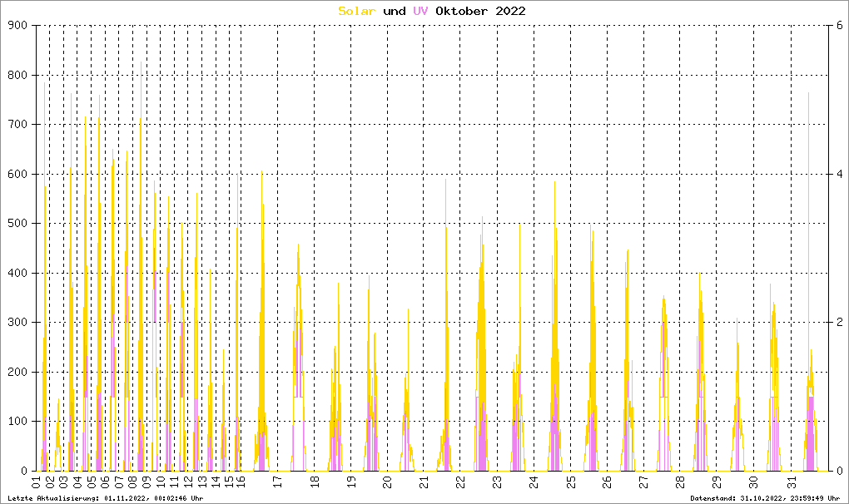Click the day 25 label on the x-axis
Image resolution: width=849 pixels, height=504 pixels.
point(570,482)
